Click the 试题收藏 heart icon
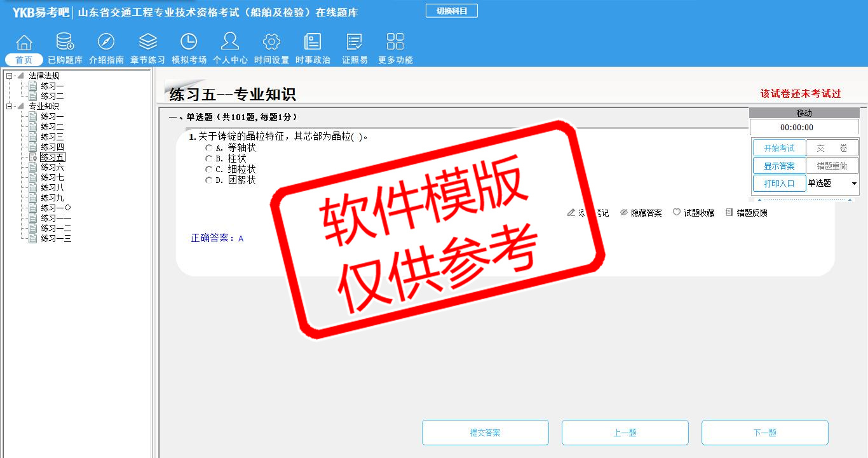The width and height of the screenshot is (868, 458). (x=677, y=213)
